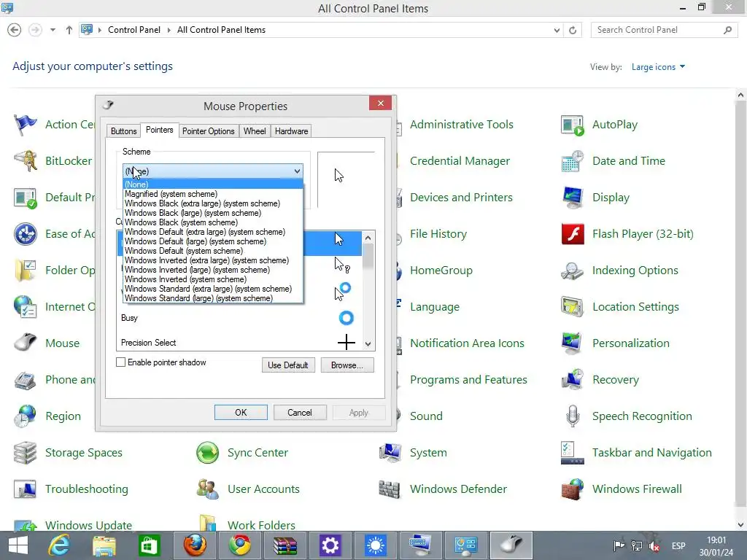Open the Recovery icon
The width and height of the screenshot is (747, 560).
pos(572,379)
